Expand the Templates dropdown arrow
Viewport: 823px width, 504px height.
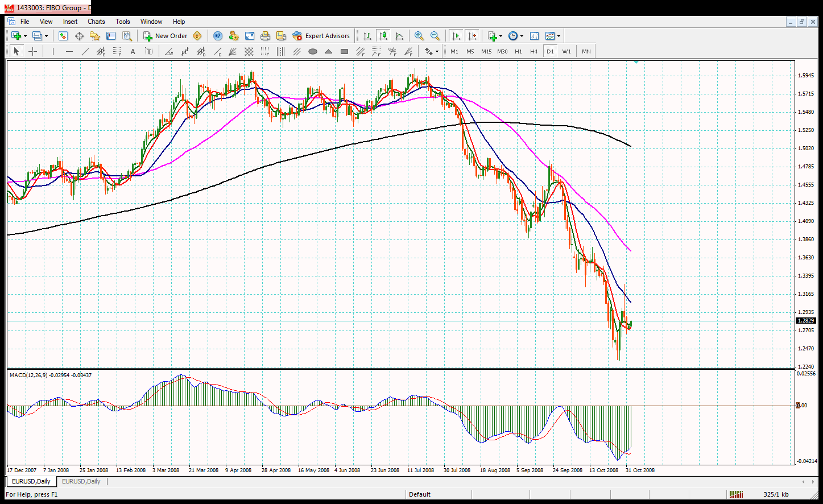(x=559, y=36)
